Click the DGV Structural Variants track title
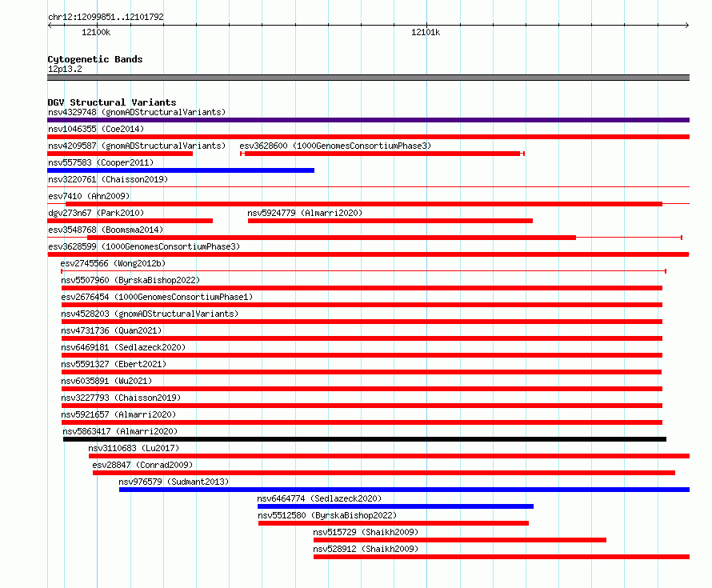This screenshot has width=712, height=588. coord(112,102)
